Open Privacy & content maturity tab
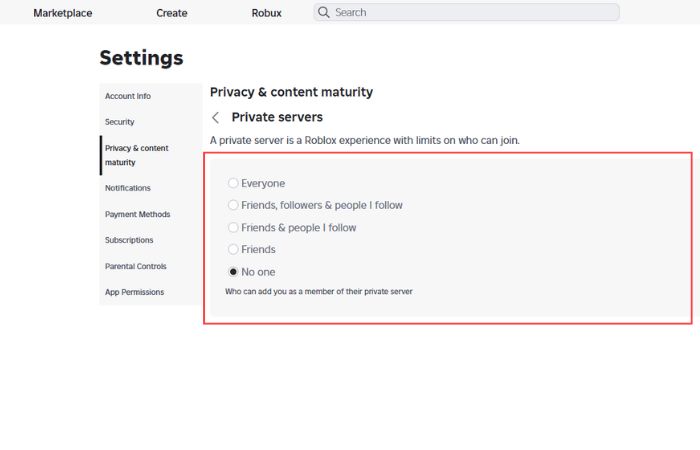Image resolution: width=700 pixels, height=450 pixels. coord(150,155)
